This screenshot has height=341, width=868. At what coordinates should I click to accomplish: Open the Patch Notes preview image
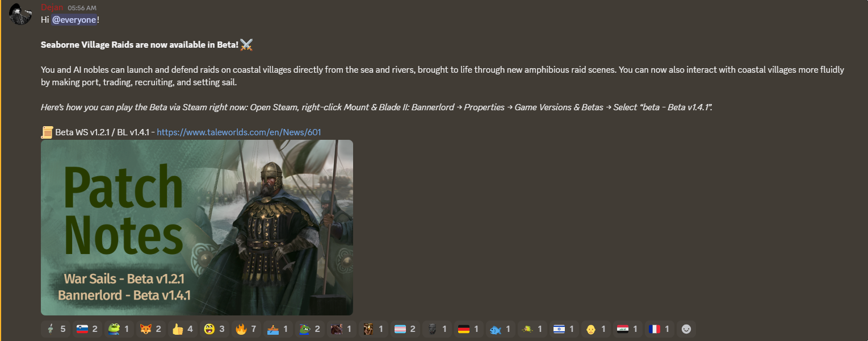click(x=197, y=227)
